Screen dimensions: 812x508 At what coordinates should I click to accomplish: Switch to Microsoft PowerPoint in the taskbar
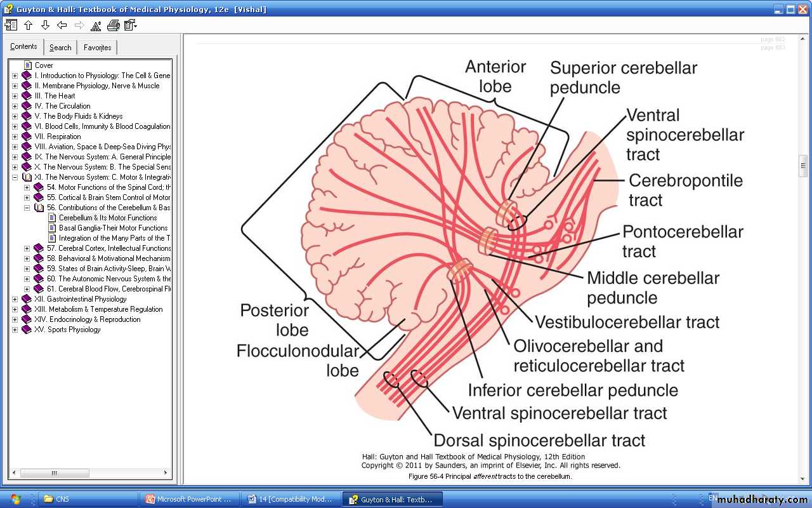point(190,499)
